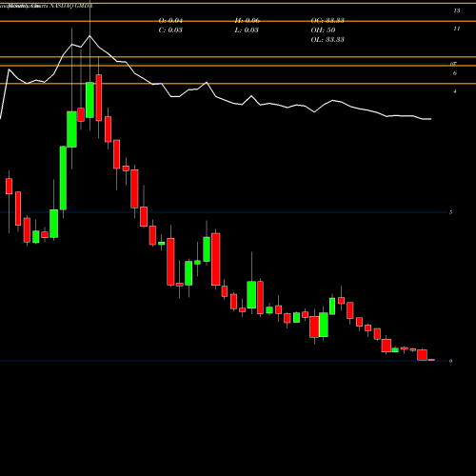Click the 'C: 0.03' close value

(x=170, y=30)
